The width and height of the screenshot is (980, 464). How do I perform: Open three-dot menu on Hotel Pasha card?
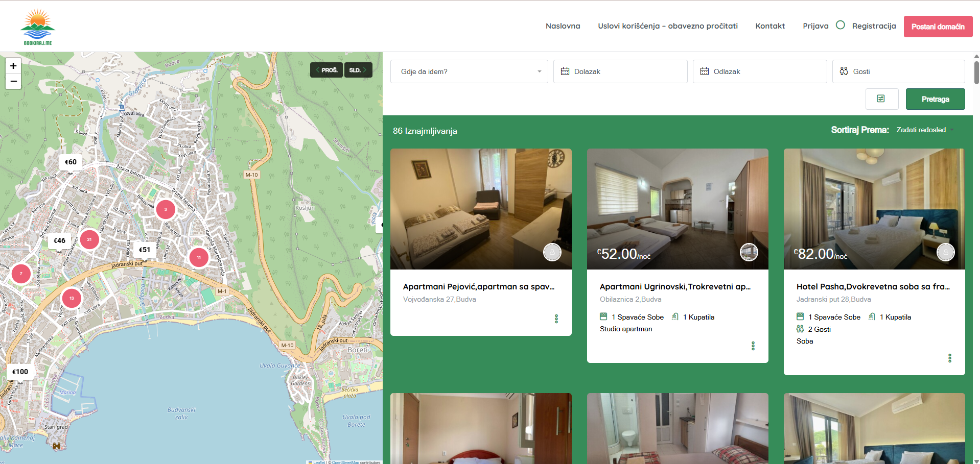pos(950,358)
